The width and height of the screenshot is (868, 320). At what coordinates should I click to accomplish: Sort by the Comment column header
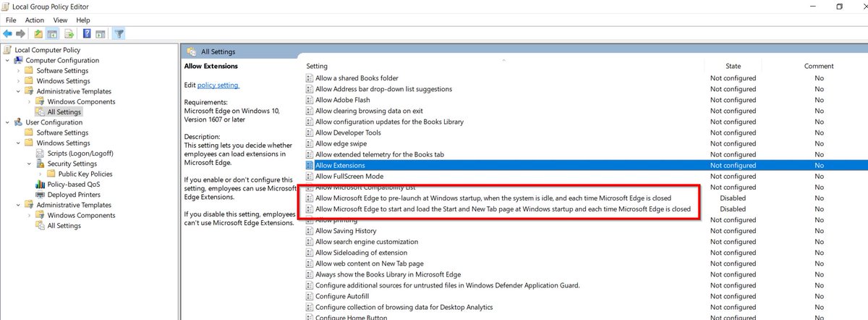tap(818, 66)
